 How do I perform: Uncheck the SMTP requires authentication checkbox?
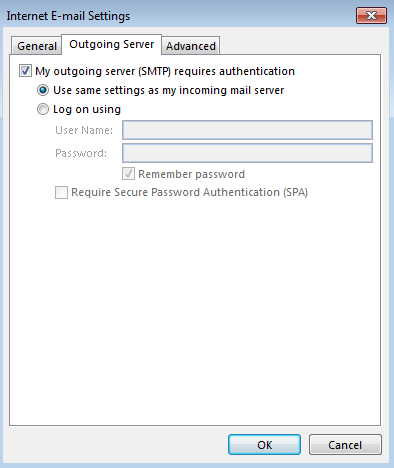pyautogui.click(x=25, y=71)
